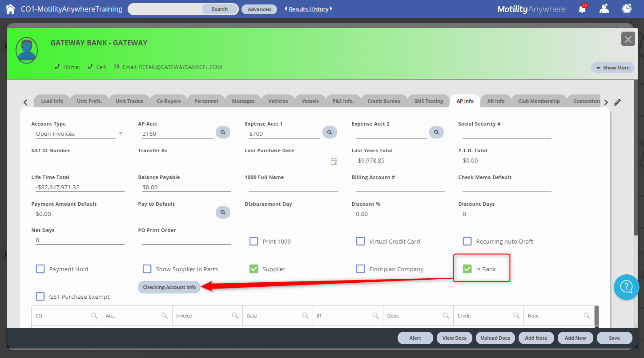The image size is (644, 358).
Task: Open the Credit Bureau tab
Action: click(384, 101)
